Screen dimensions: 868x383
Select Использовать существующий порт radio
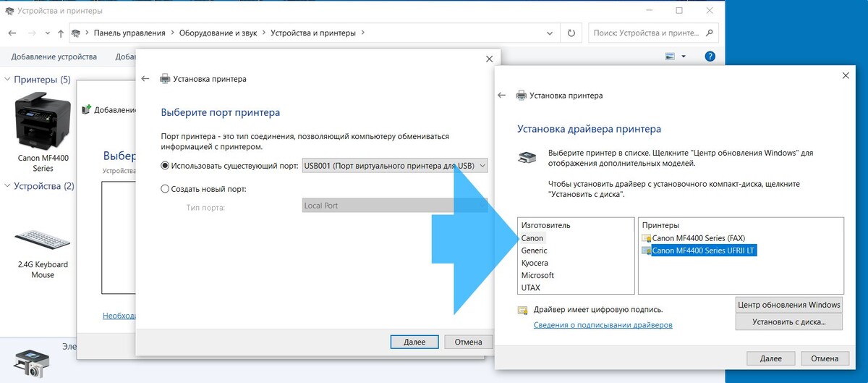(165, 166)
